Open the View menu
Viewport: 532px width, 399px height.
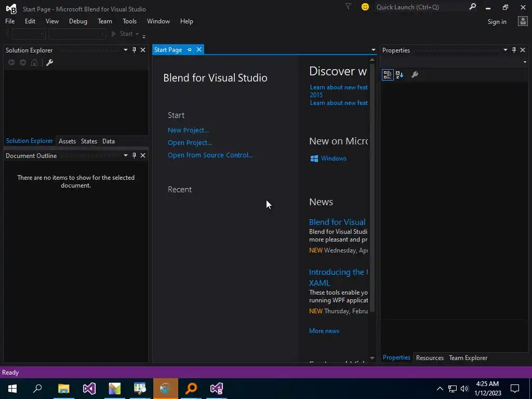tap(52, 21)
